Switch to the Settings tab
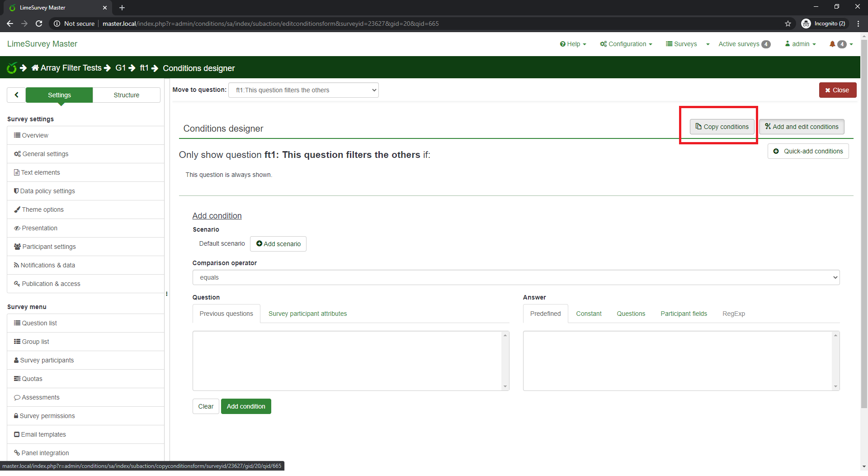868x476 pixels. pos(59,95)
